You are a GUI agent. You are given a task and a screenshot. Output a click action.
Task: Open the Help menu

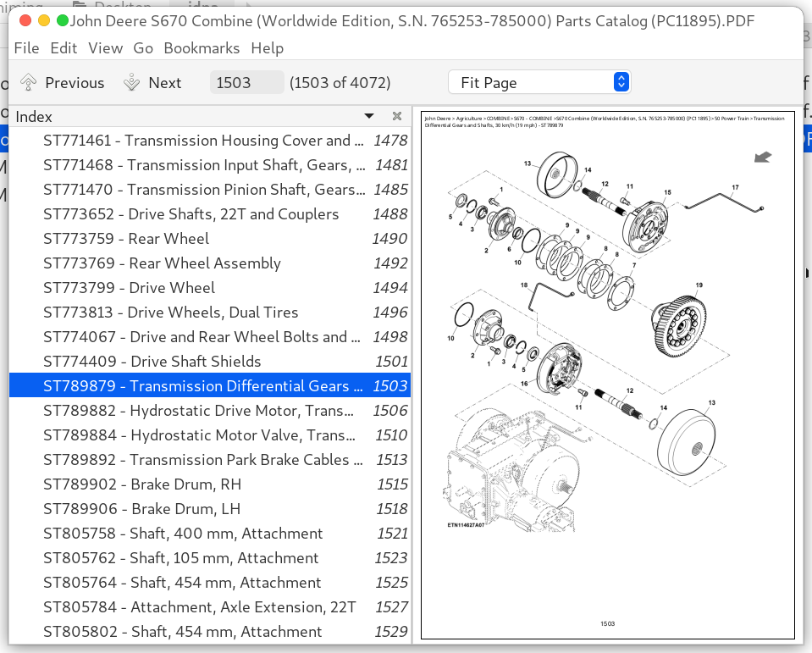pos(267,48)
